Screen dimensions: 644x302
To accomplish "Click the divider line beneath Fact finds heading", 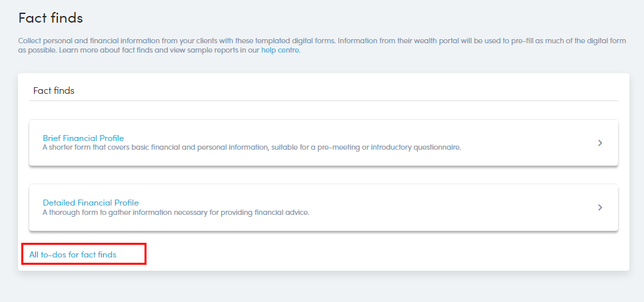I will [x=324, y=100].
